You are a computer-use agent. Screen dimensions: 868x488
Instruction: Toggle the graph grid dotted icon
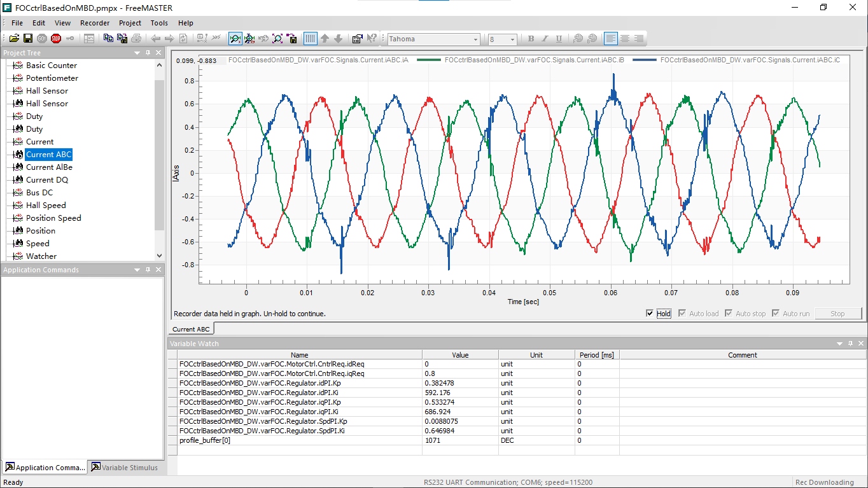[x=311, y=39]
